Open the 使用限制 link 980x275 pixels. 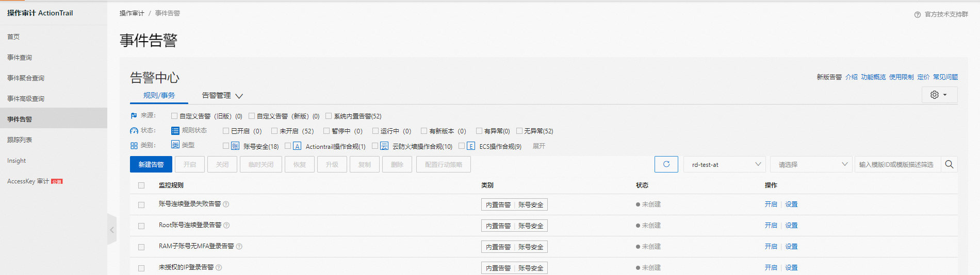[902, 77]
